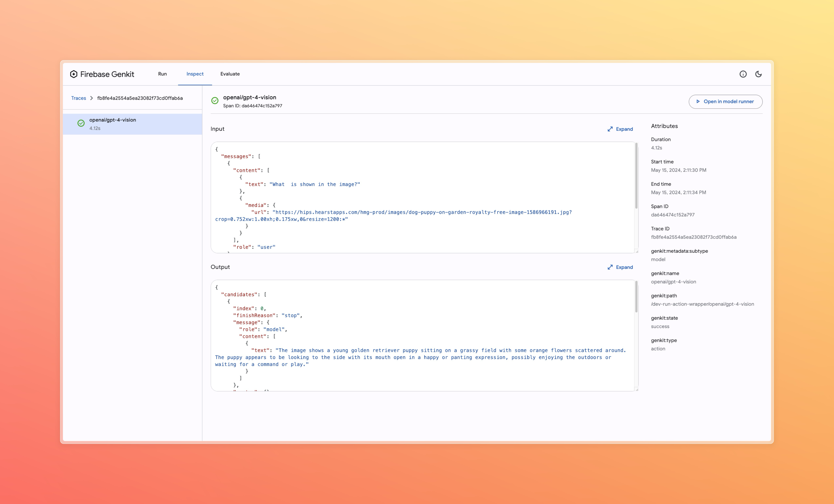Click the expand arrows icon beside Output
The height and width of the screenshot is (504, 834).
610,267
